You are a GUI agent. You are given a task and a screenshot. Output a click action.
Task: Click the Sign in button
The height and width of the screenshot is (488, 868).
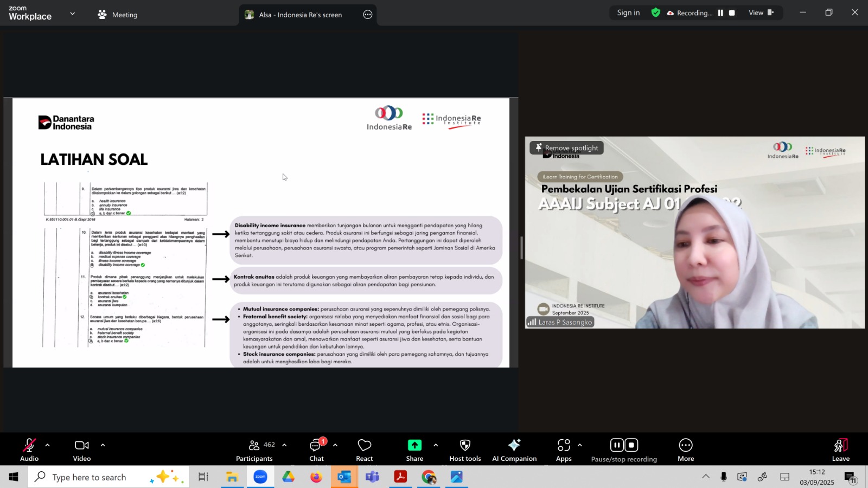(628, 13)
